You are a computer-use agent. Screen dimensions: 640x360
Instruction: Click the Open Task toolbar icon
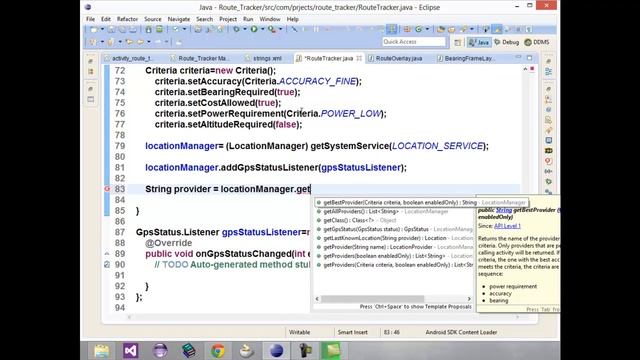coord(451,29)
